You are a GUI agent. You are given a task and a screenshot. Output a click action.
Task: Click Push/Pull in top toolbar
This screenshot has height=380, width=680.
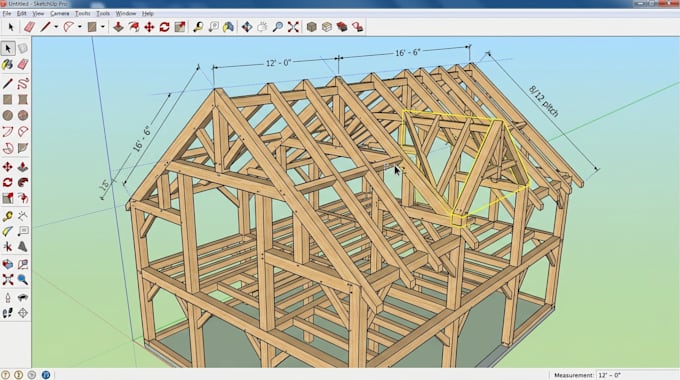point(118,27)
